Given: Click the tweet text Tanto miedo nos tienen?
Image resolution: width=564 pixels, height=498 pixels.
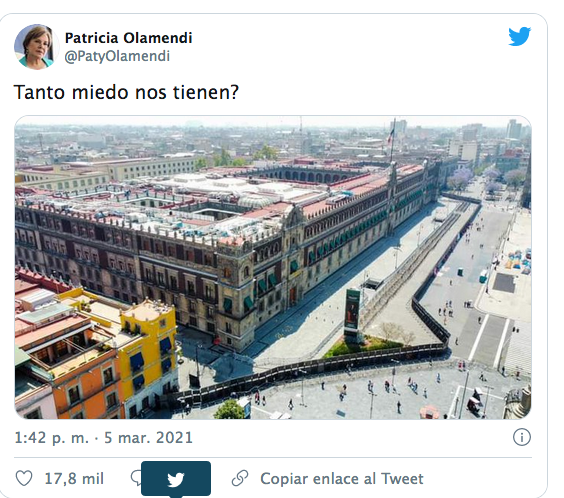Looking at the screenshot, I should pos(126,92).
